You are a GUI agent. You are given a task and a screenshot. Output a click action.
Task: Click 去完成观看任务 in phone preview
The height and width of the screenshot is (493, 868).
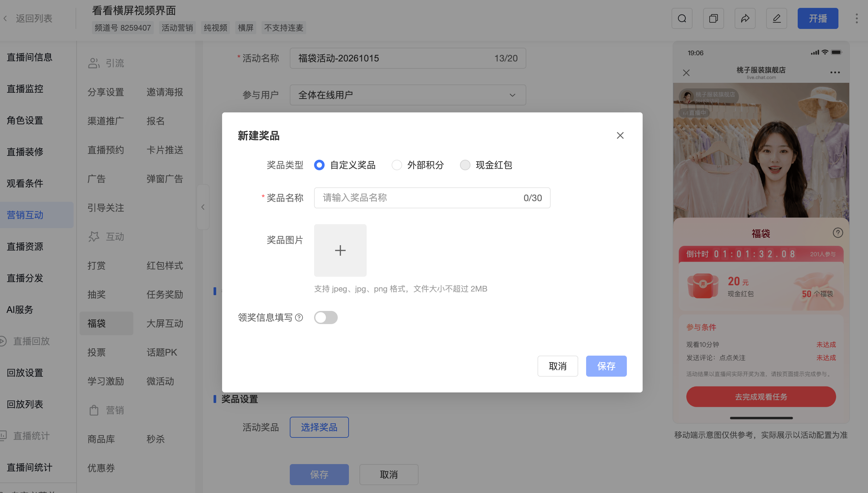click(x=761, y=397)
